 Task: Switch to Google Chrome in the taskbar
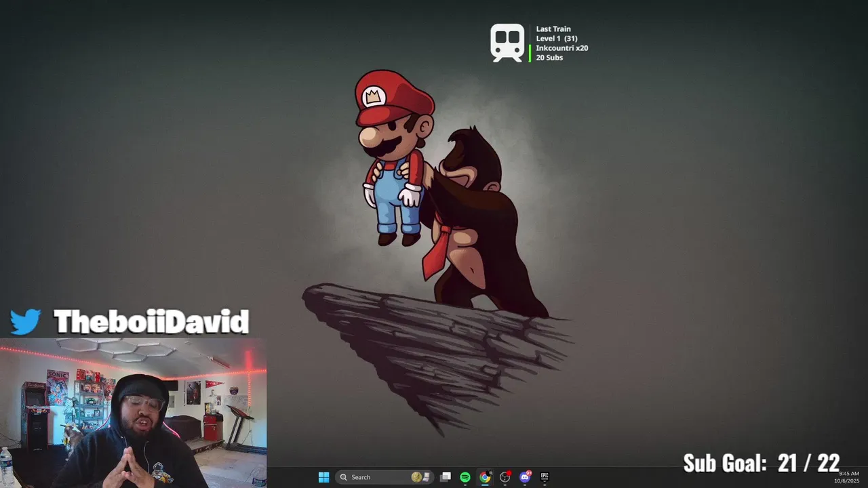[x=485, y=477]
